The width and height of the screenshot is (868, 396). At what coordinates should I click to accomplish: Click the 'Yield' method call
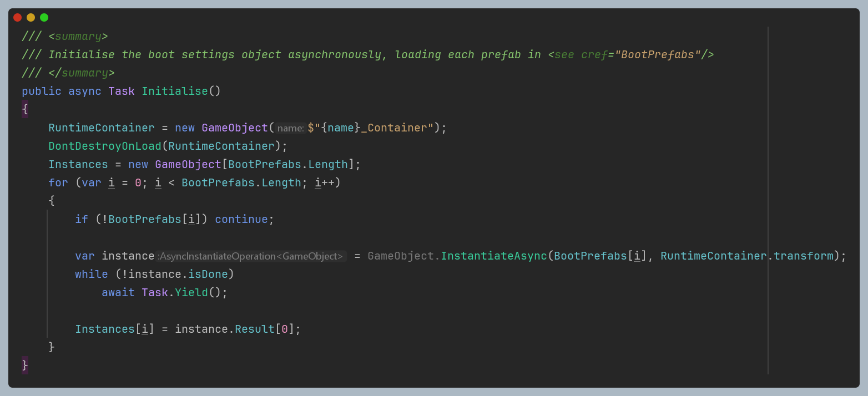coord(191,292)
